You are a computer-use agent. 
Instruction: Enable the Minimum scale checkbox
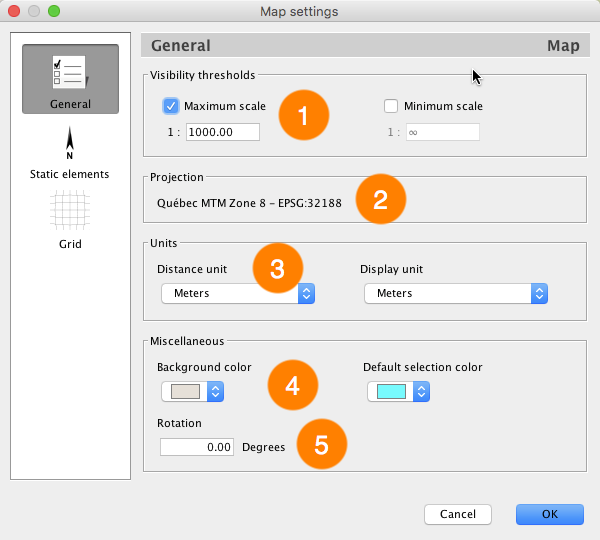pyautogui.click(x=391, y=106)
